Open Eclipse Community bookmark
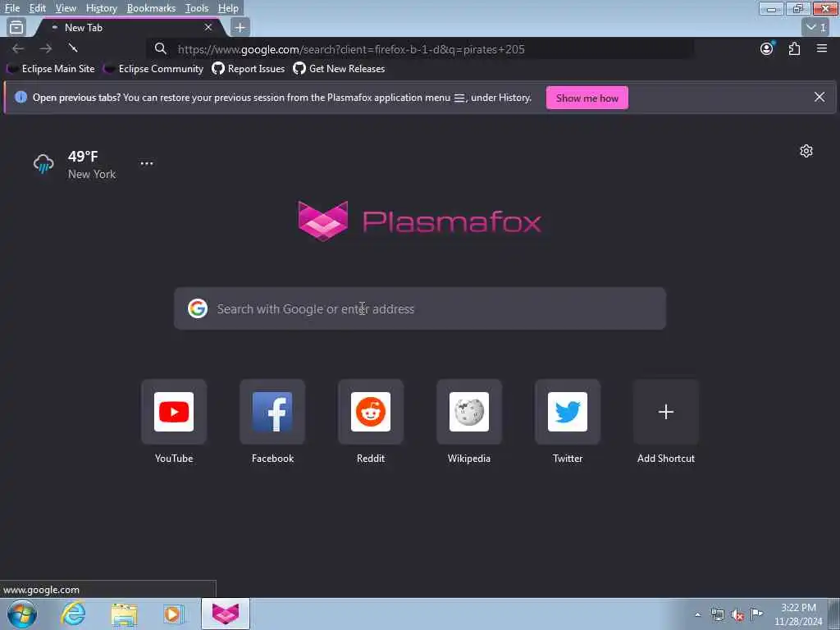 click(153, 69)
